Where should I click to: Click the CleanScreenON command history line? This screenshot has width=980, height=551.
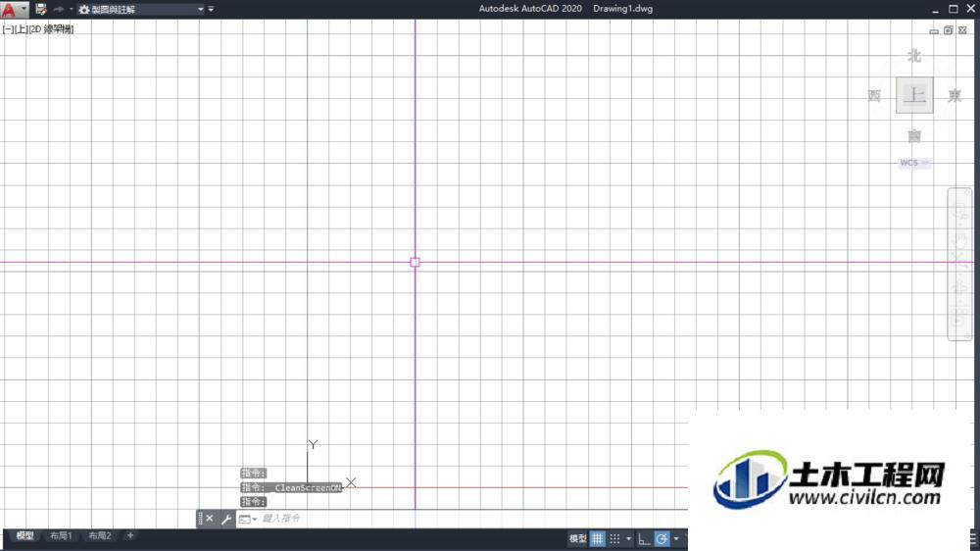291,488
